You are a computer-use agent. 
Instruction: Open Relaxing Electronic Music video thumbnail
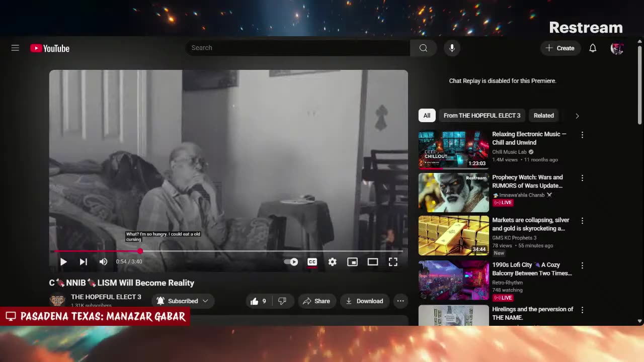[453, 150]
